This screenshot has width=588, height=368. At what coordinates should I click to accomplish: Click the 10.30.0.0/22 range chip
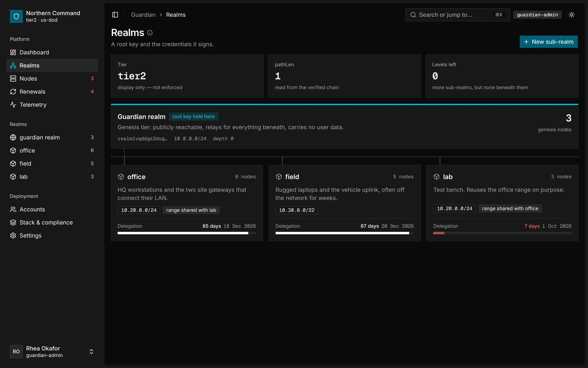297,210
